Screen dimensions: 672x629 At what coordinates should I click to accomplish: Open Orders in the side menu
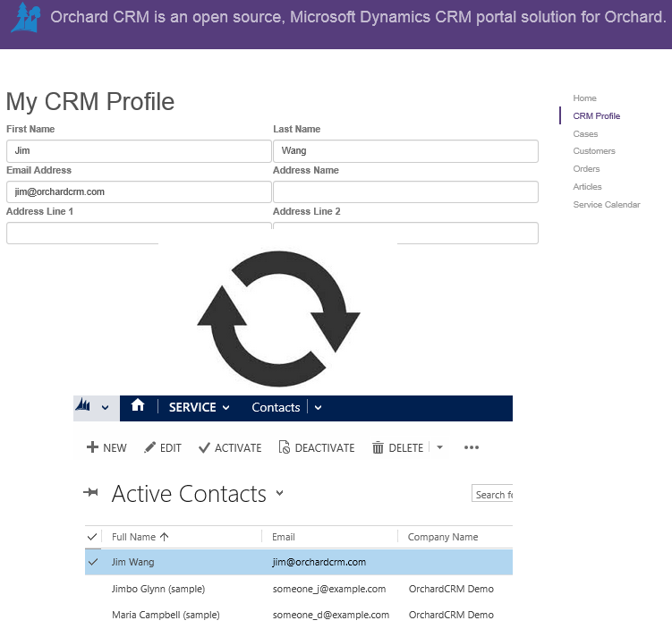(x=586, y=169)
